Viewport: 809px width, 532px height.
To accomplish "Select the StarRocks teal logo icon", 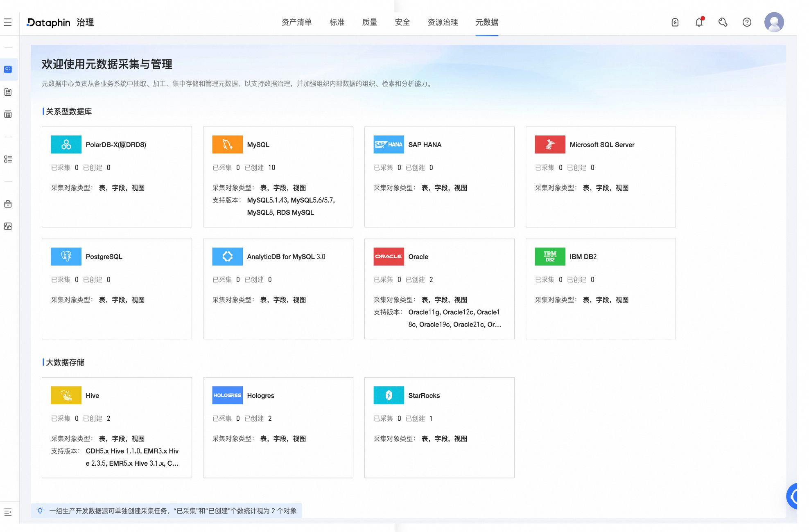I will pos(389,395).
